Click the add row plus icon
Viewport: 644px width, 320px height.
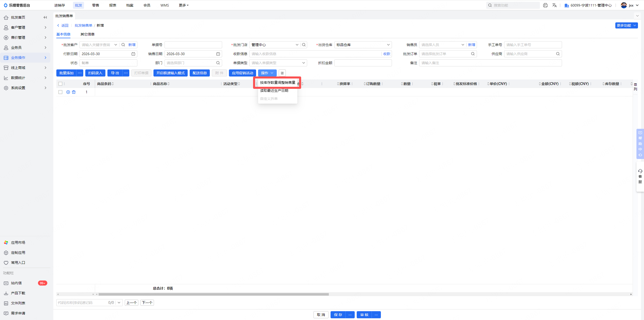pyautogui.click(x=68, y=92)
